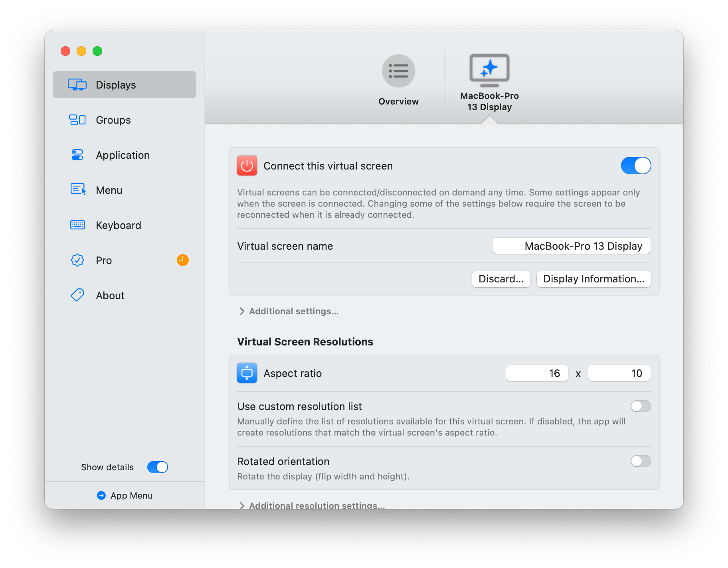Open Display Information... button
728x568 pixels.
(593, 279)
